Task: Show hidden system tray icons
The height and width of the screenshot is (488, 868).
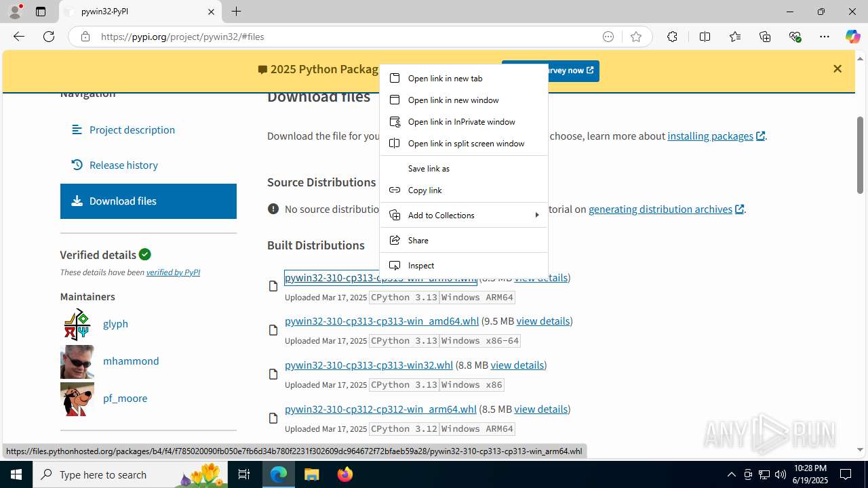Action: tap(731, 474)
